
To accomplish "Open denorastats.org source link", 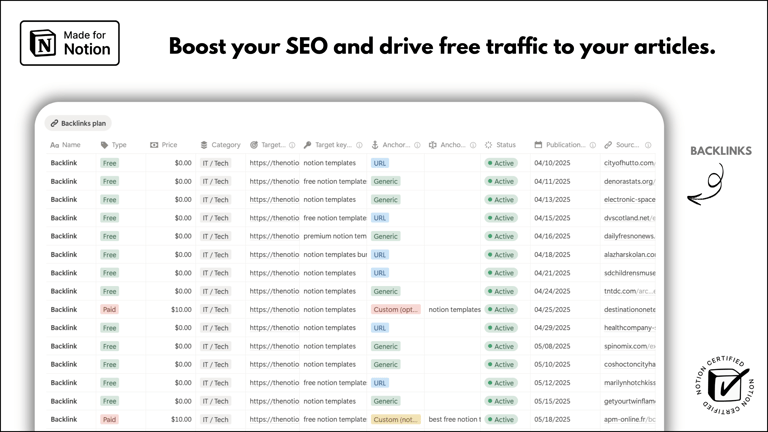I will pyautogui.click(x=629, y=181).
